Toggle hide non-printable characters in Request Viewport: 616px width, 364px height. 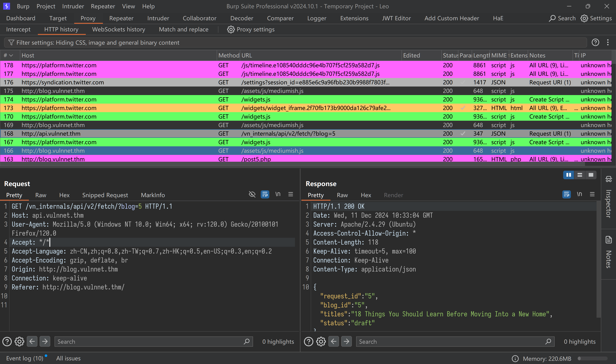tap(252, 195)
